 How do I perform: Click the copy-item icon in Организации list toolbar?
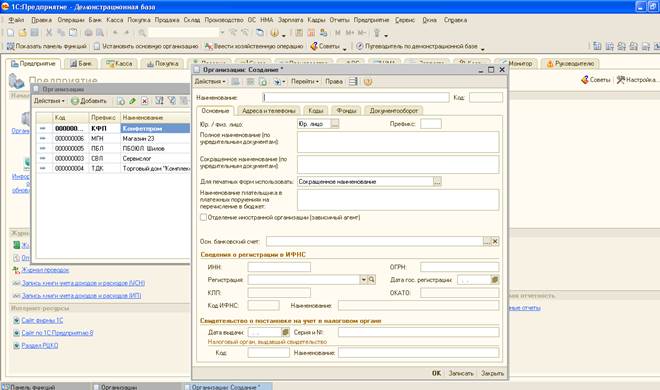[121, 101]
